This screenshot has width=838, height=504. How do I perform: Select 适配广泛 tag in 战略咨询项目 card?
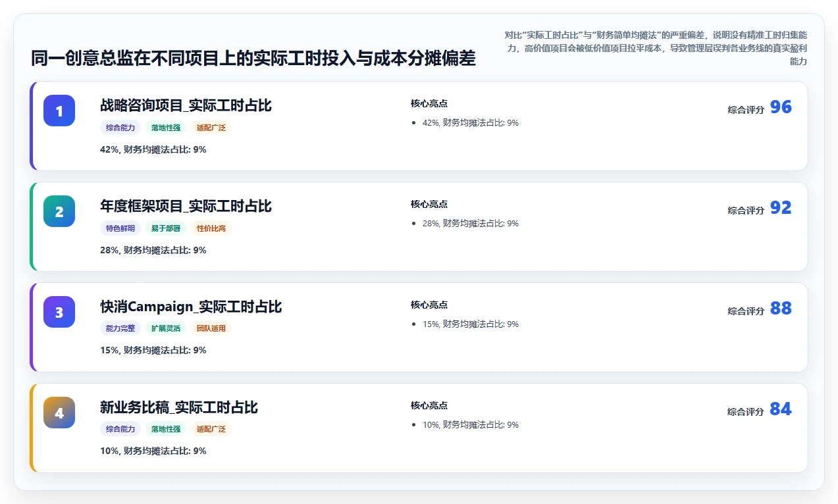click(211, 128)
